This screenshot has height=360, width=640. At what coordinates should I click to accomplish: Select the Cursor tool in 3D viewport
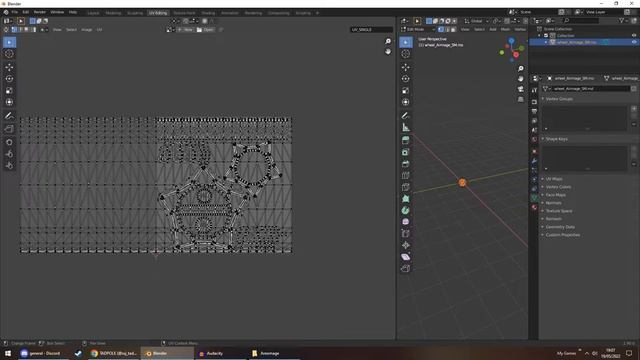pyautogui.click(x=406, y=54)
